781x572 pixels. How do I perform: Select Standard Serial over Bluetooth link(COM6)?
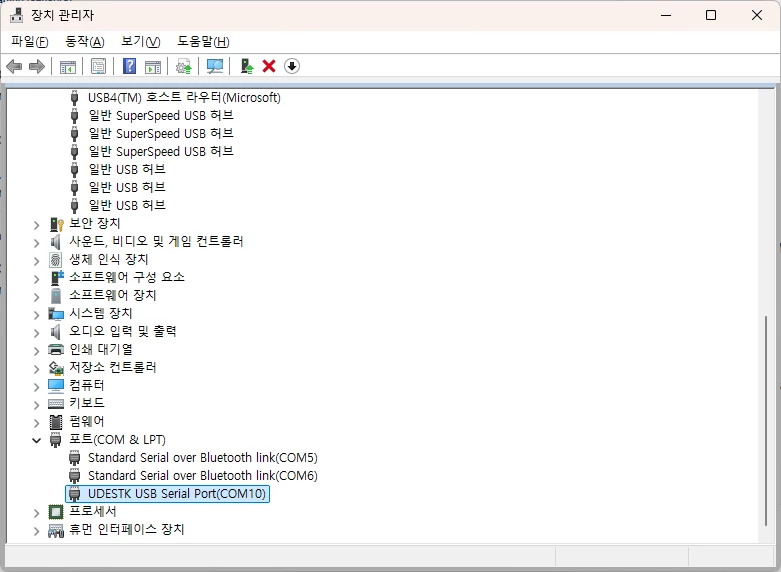(203, 475)
